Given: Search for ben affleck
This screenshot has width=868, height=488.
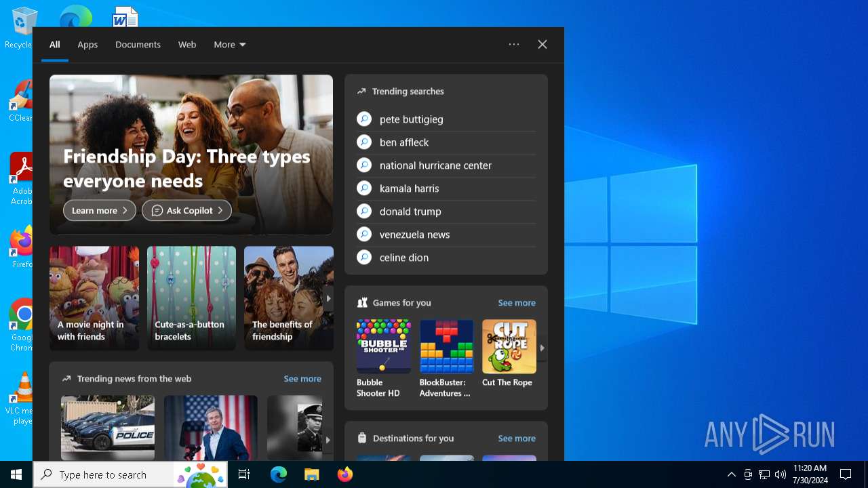Looking at the screenshot, I should 404,142.
